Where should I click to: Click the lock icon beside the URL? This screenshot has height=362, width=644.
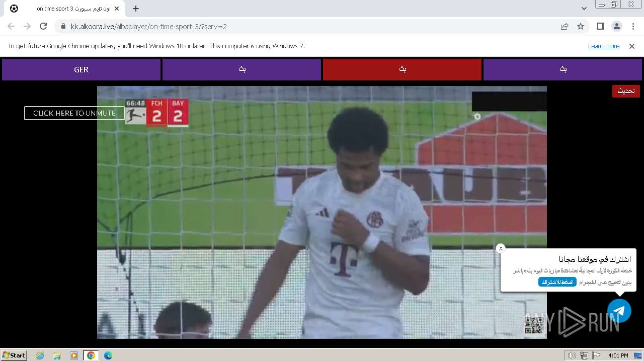[x=63, y=27]
